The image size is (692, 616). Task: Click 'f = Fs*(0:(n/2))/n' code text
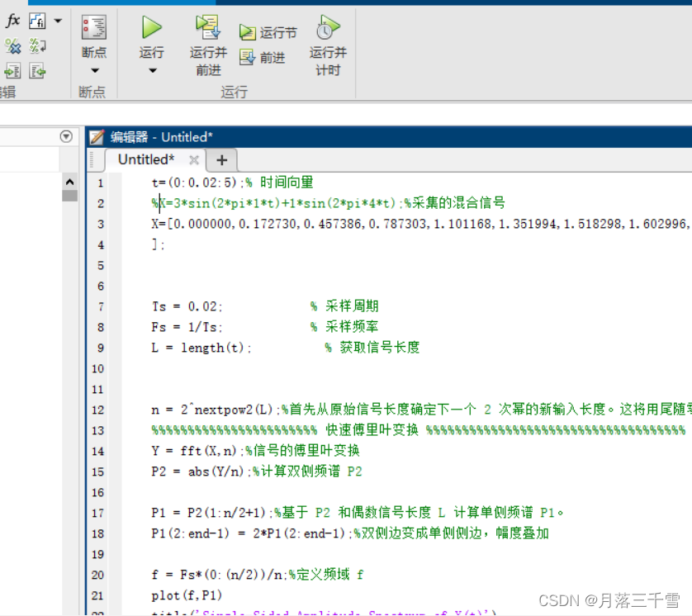[x=216, y=575]
